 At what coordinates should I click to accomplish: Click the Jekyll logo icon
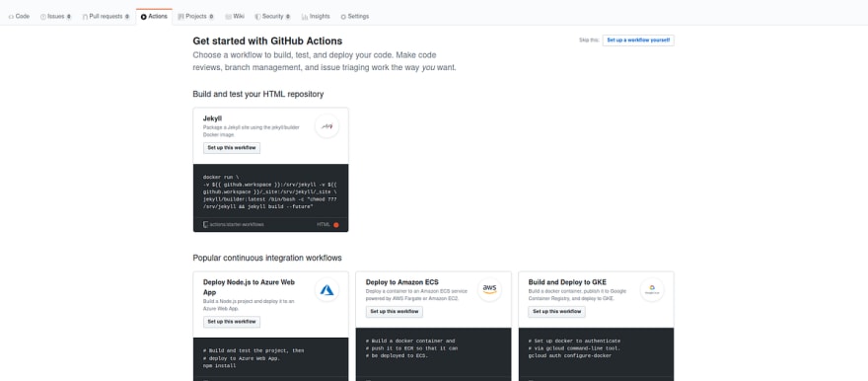tap(326, 126)
